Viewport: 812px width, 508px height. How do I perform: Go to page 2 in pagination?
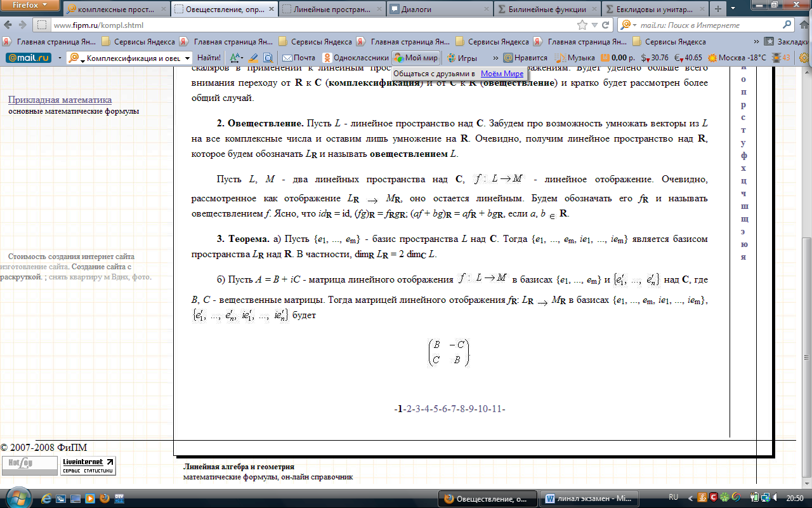pyautogui.click(x=409, y=408)
